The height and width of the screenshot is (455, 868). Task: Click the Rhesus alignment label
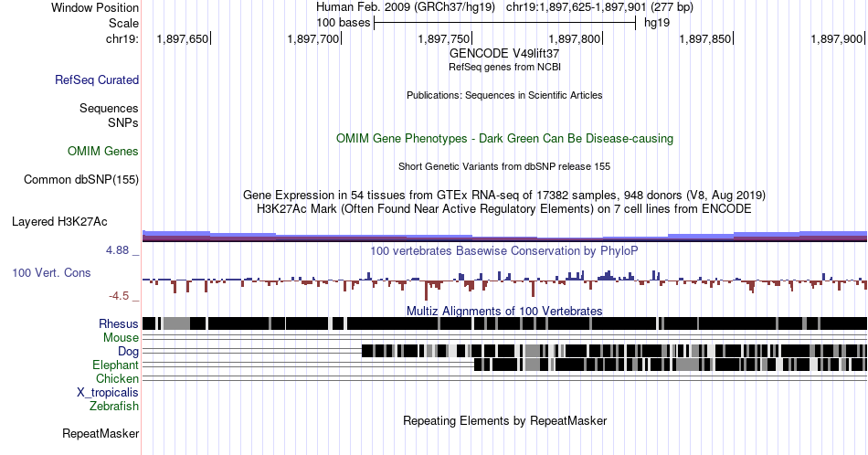click(x=119, y=323)
